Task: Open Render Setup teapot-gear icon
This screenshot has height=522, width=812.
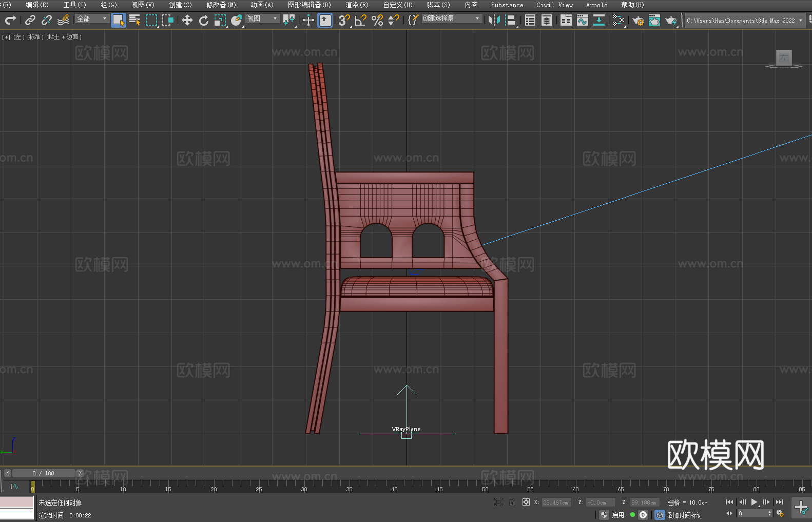Action: 638,20
